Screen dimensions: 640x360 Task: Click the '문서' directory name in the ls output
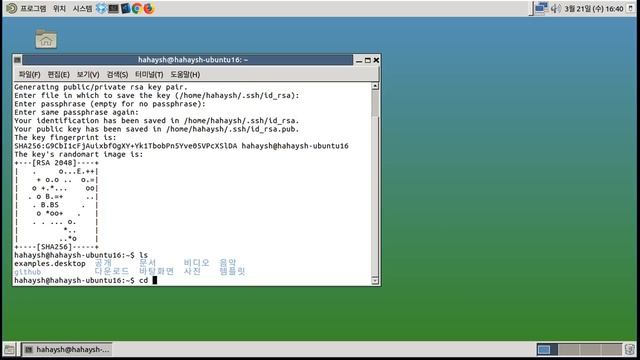147,263
